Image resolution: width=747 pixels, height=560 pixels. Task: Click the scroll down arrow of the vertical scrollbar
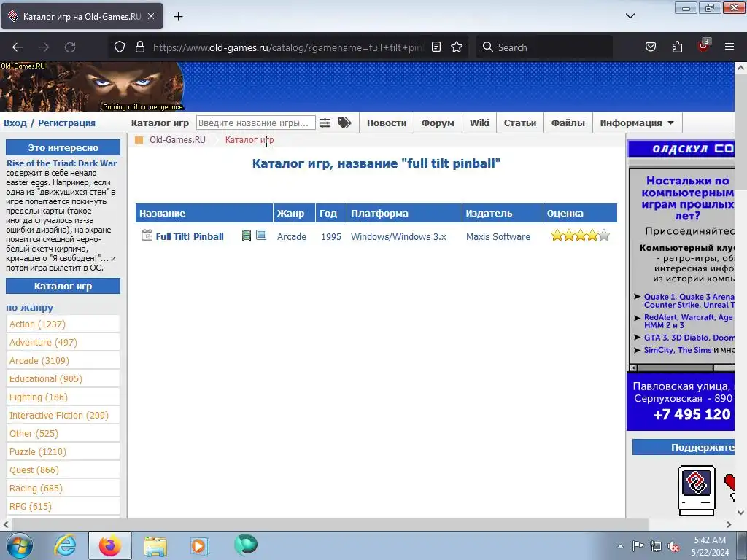[x=740, y=513]
